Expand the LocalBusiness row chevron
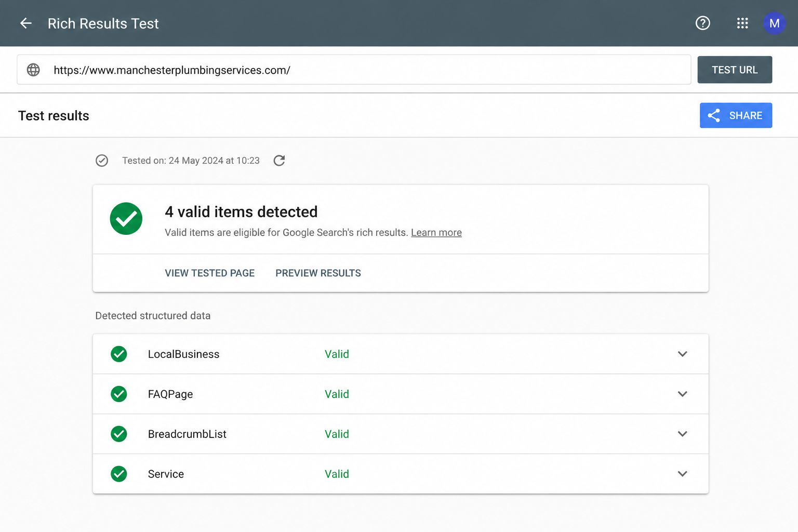 683,354
